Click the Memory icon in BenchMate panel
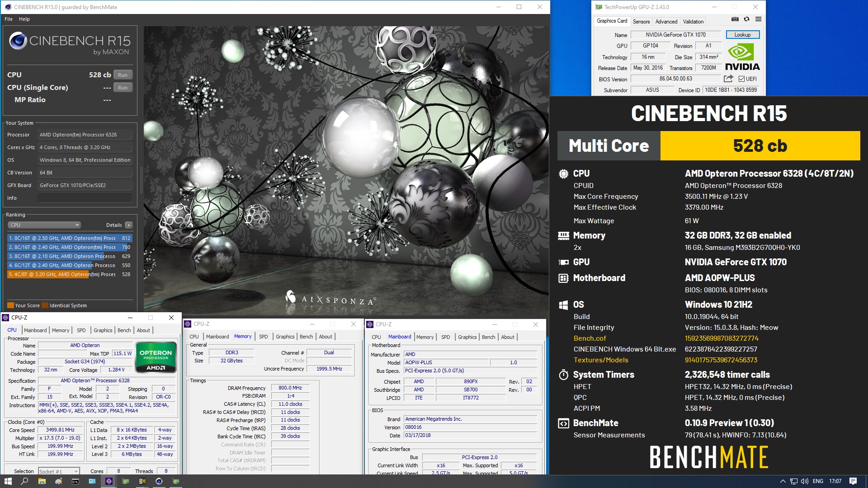This screenshot has width=868, height=488. 563,235
